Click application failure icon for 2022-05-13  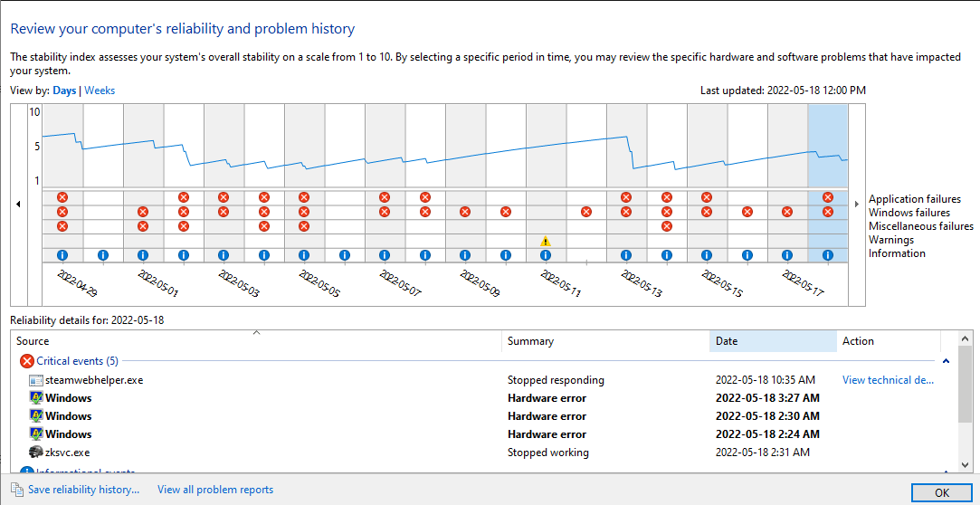626,197
